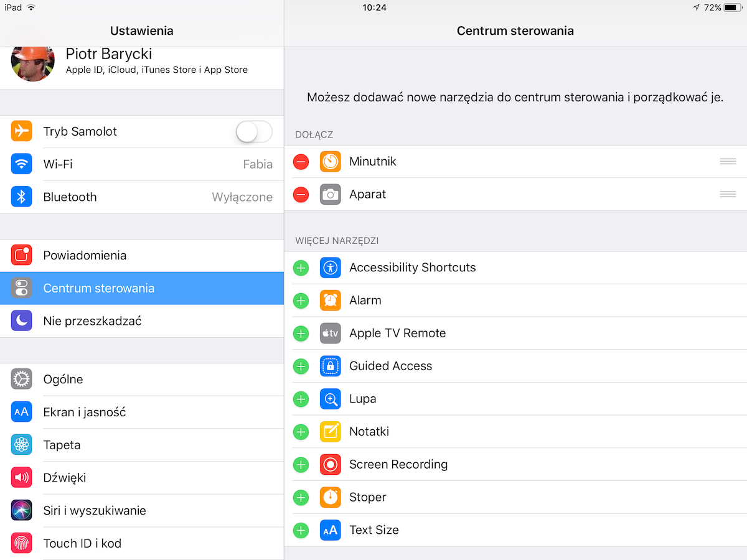This screenshot has height=560, width=747.
Task: Select Powiadomienia in settings sidebar
Action: pyautogui.click(x=142, y=255)
